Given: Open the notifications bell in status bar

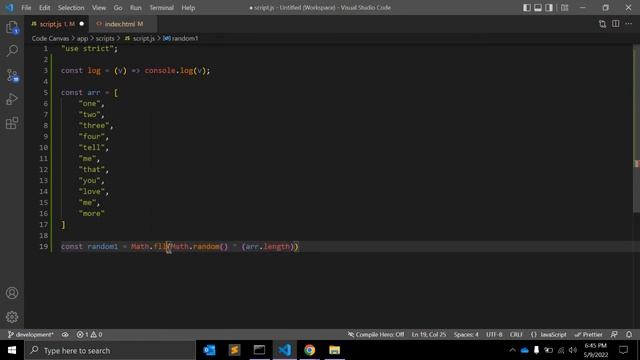Looking at the screenshot, I should click(x=629, y=335).
